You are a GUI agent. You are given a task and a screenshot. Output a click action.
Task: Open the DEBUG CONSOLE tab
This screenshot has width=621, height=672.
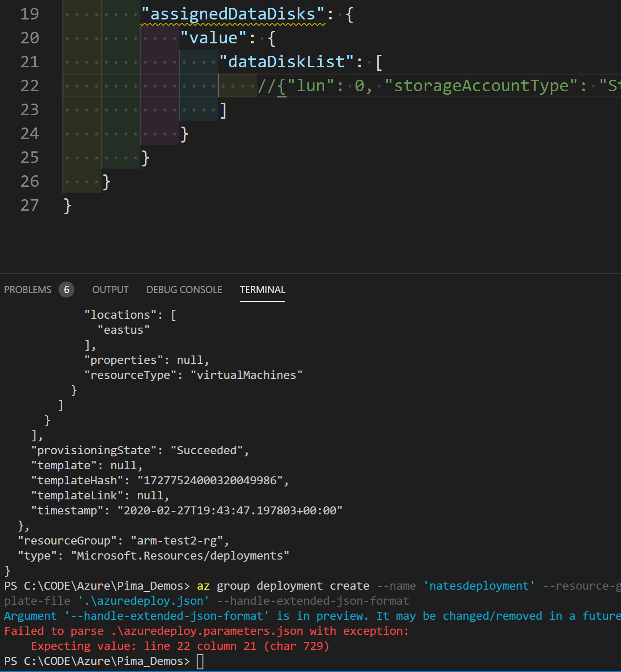[x=184, y=290]
